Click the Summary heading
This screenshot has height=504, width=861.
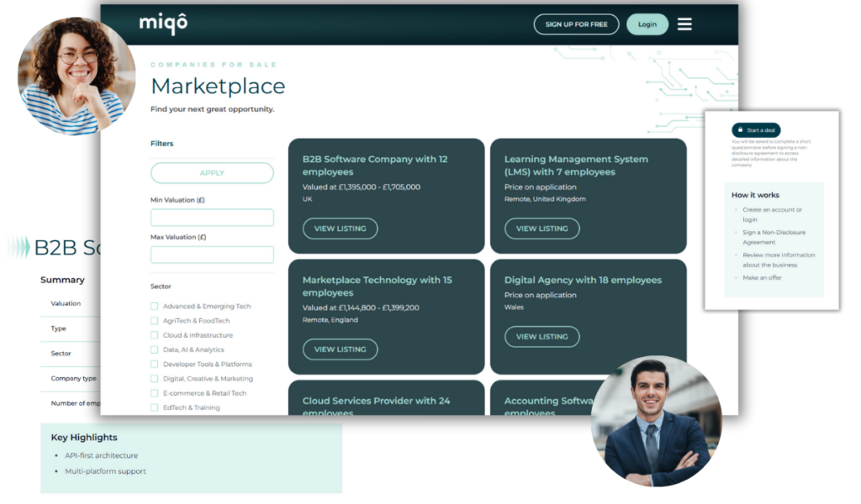coord(62,281)
